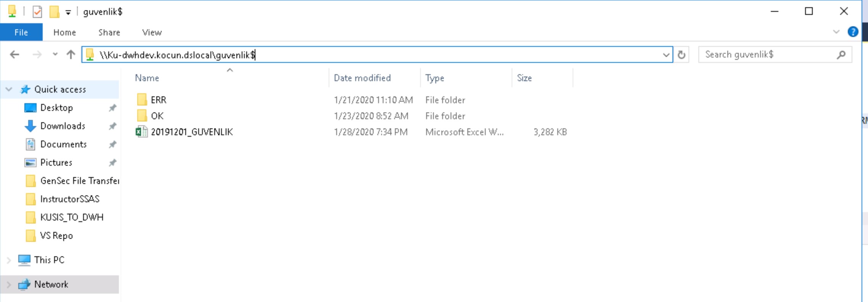This screenshot has width=868, height=302.
Task: Select the OK folder
Action: [157, 116]
